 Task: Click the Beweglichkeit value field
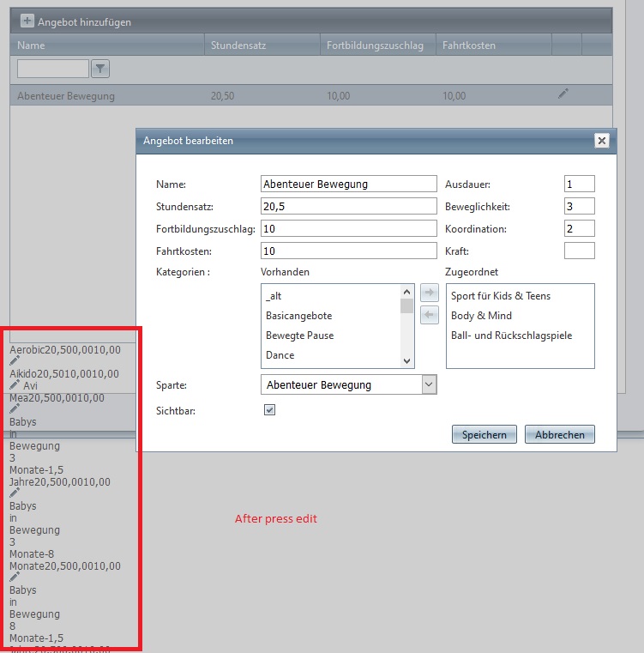pyautogui.click(x=579, y=206)
